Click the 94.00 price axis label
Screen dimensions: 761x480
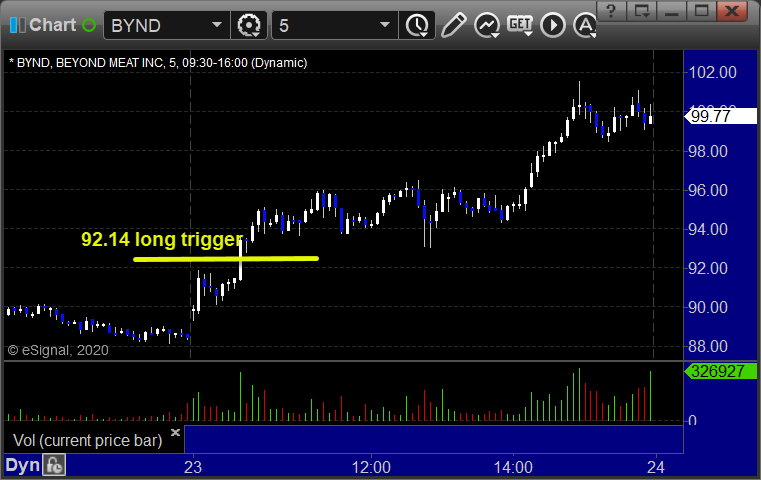coord(708,229)
